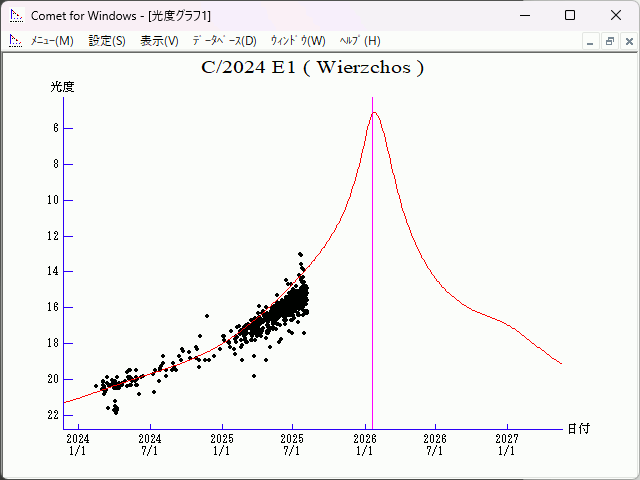
Task: Restore down the inner graph child window
Action: pyautogui.click(x=609, y=41)
